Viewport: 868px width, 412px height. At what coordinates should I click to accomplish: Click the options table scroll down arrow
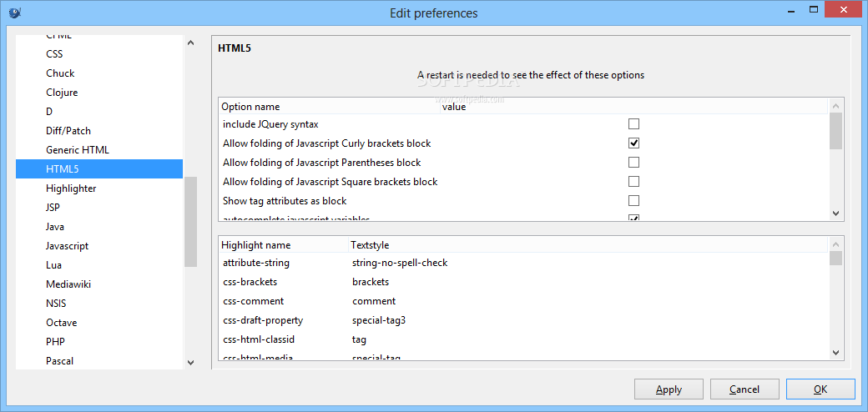[x=836, y=214]
